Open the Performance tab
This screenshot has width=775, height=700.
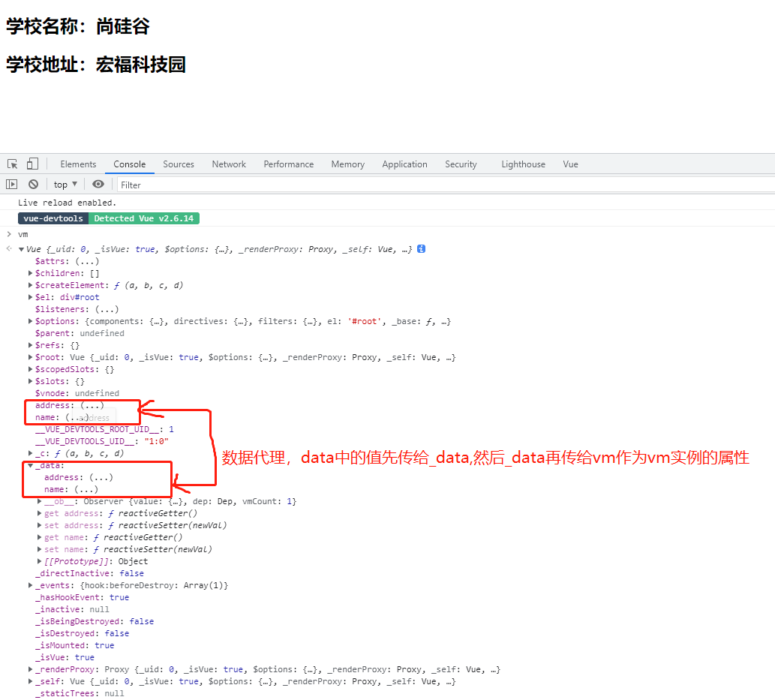[x=289, y=164]
